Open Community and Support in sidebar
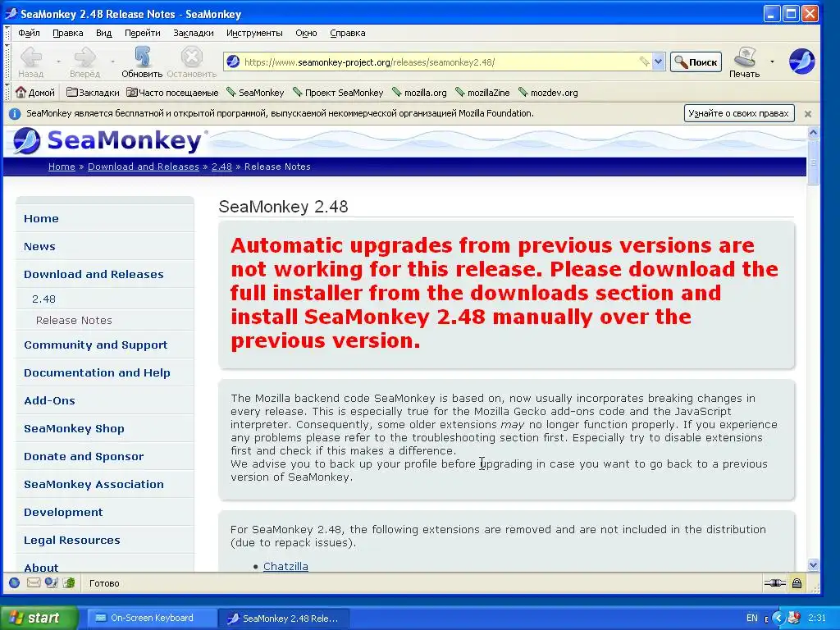This screenshot has width=840, height=630. tap(96, 345)
